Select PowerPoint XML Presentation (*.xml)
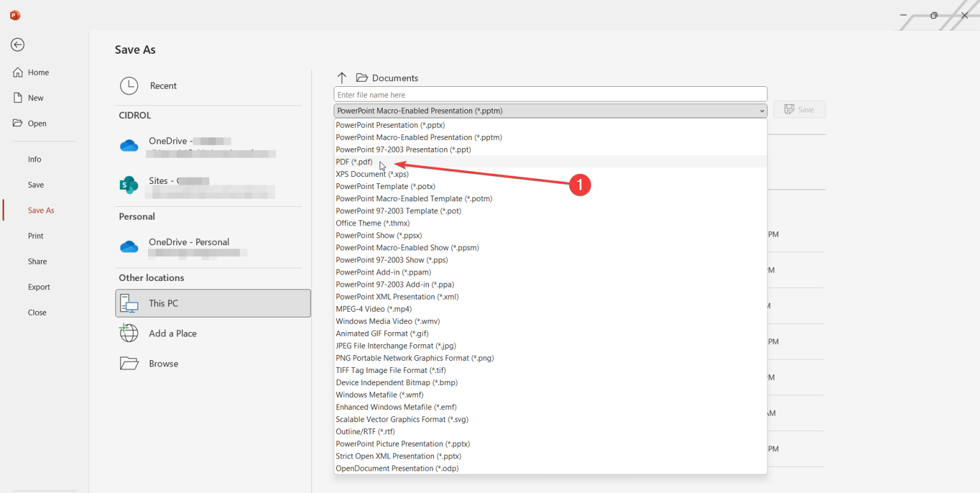980x493 pixels. coord(550,296)
